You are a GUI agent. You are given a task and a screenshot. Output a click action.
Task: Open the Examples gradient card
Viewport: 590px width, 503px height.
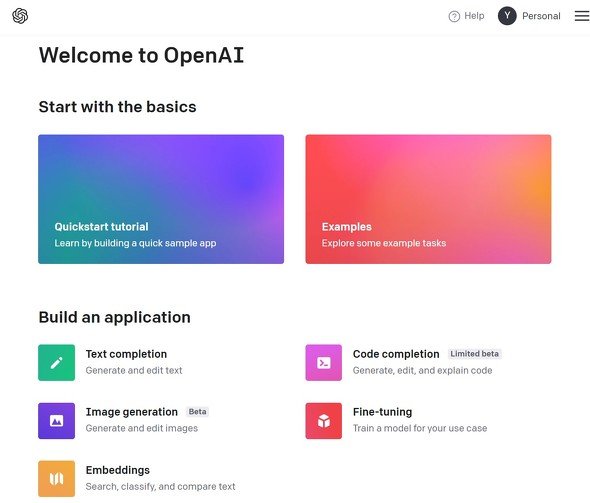[428, 199]
